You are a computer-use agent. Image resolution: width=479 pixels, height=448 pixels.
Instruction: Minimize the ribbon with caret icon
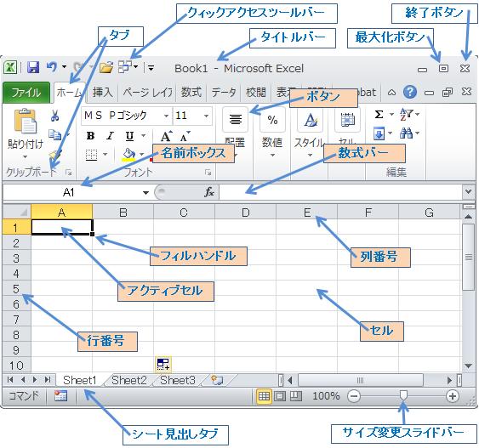[391, 92]
